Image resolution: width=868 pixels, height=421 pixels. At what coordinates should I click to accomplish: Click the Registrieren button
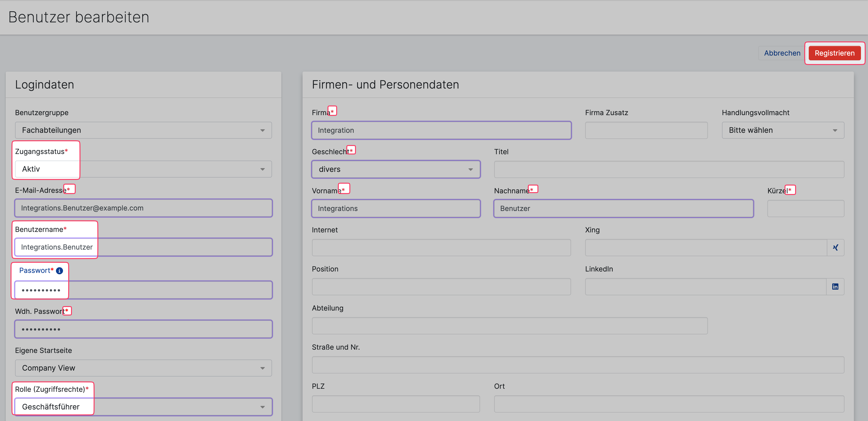(x=834, y=53)
